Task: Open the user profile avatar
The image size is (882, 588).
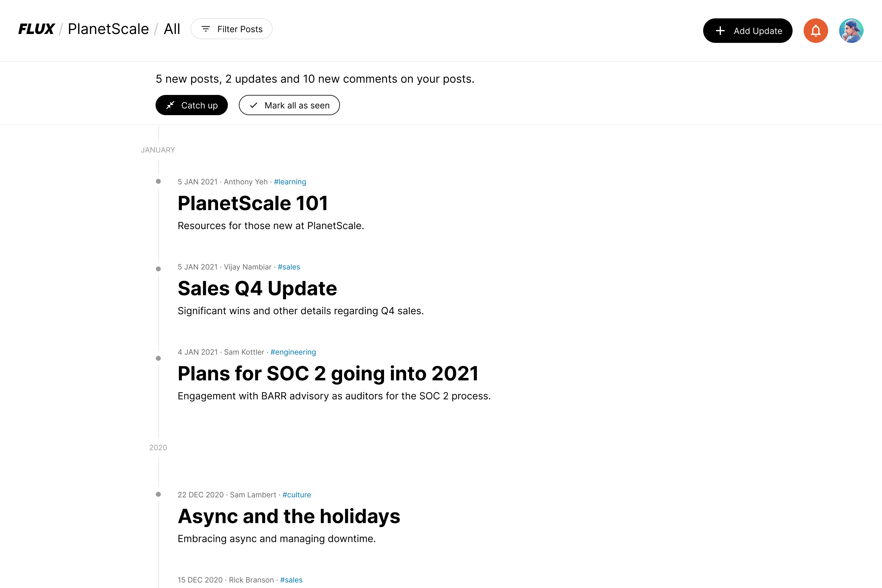Action: click(851, 31)
